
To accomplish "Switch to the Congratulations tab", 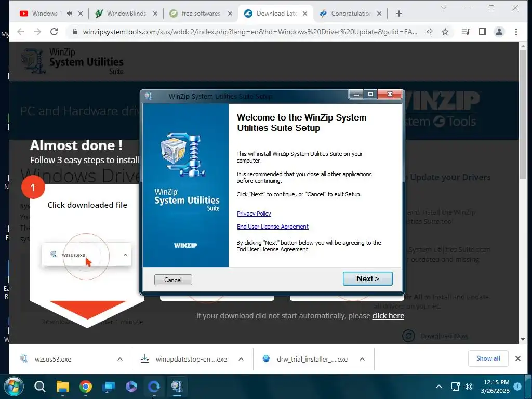I will (x=351, y=13).
